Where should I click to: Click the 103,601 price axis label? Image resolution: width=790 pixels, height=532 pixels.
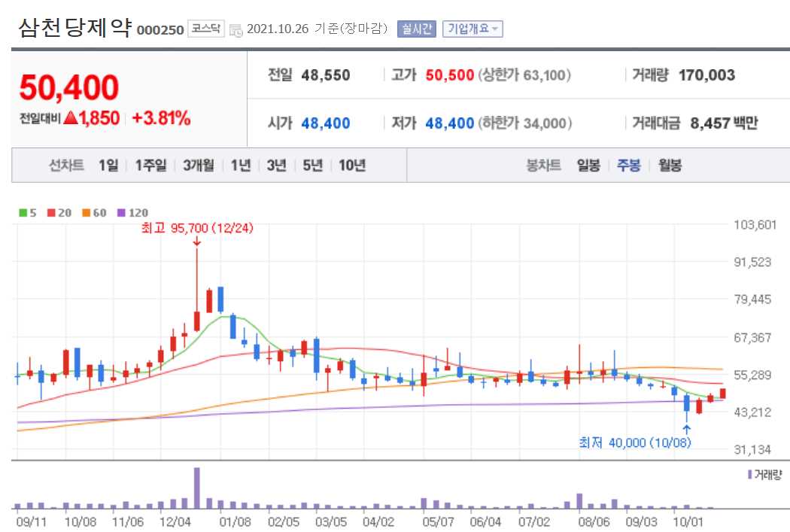pyautogui.click(x=755, y=225)
